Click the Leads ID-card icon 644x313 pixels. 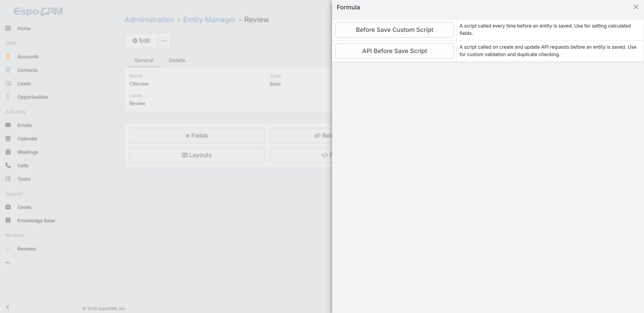(x=8, y=83)
